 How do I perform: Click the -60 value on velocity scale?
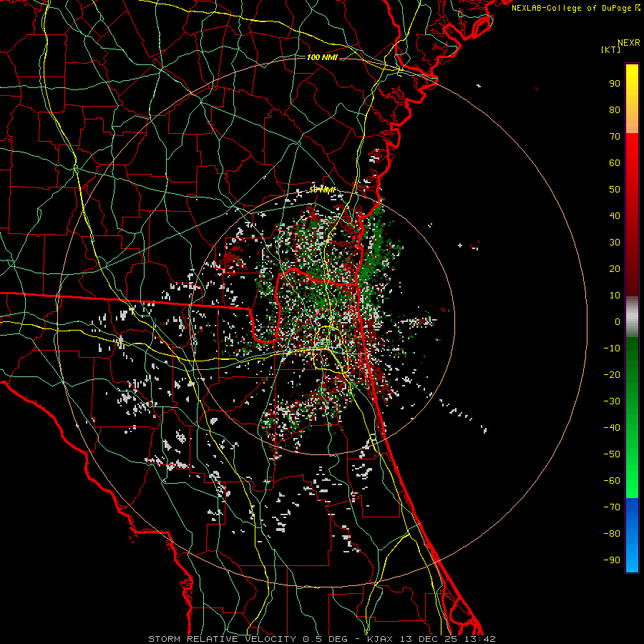click(x=612, y=481)
